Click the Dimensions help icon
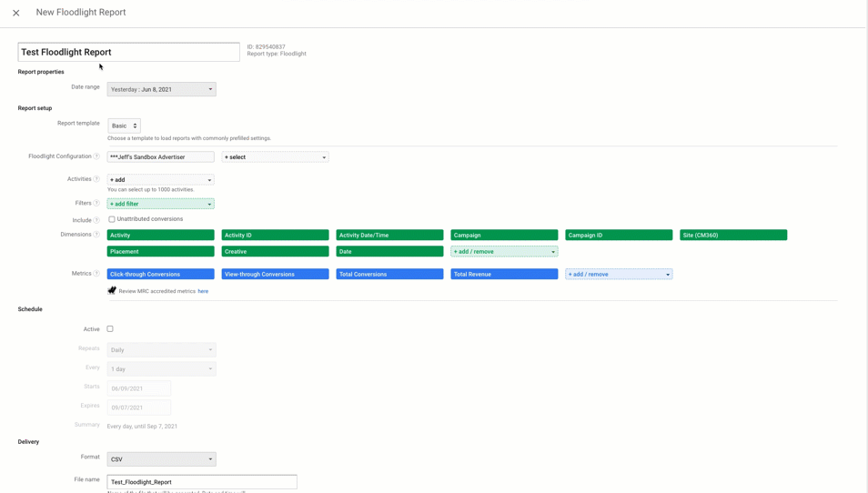Viewport: 868px width, 493px height. pos(96,235)
